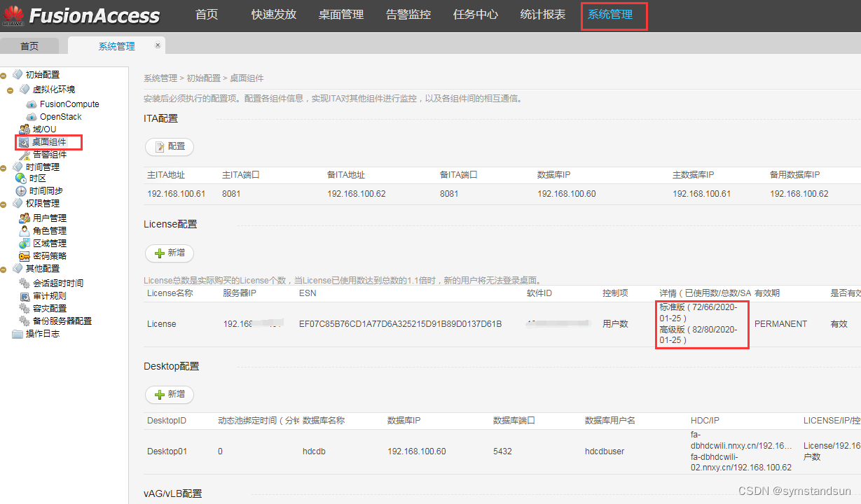861x504 pixels.
Task: Select 密码策略 in the tree
Action: pos(50,256)
